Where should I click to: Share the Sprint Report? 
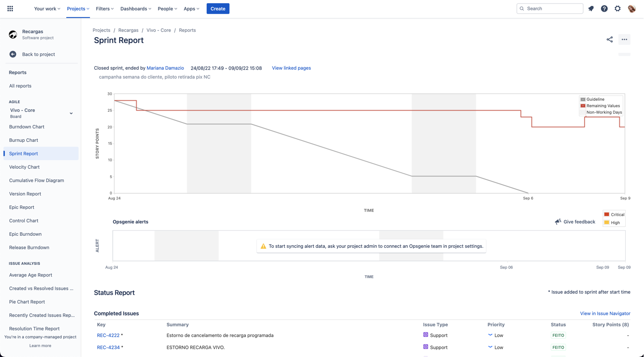click(609, 39)
